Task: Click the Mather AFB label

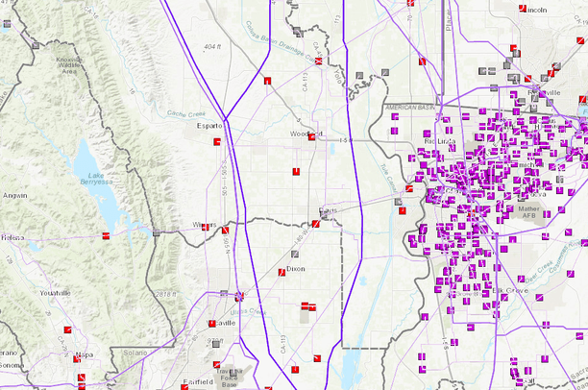Action: point(529,212)
